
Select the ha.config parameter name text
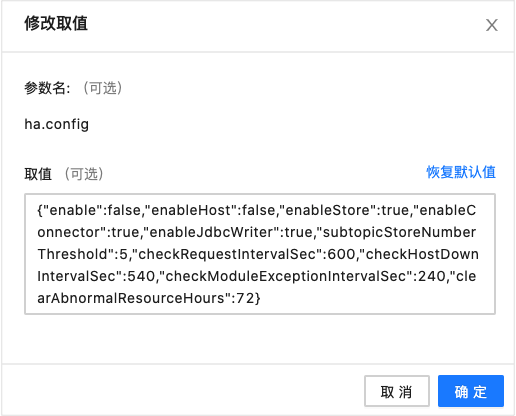pos(57,124)
